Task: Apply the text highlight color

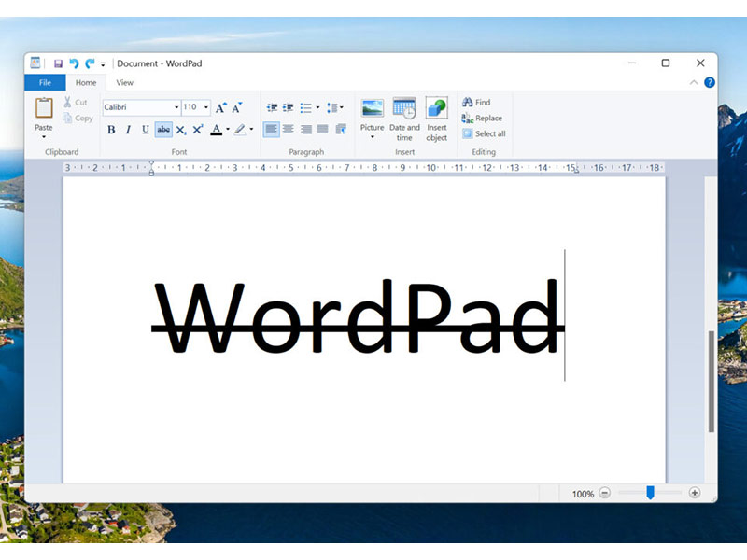Action: 240,130
